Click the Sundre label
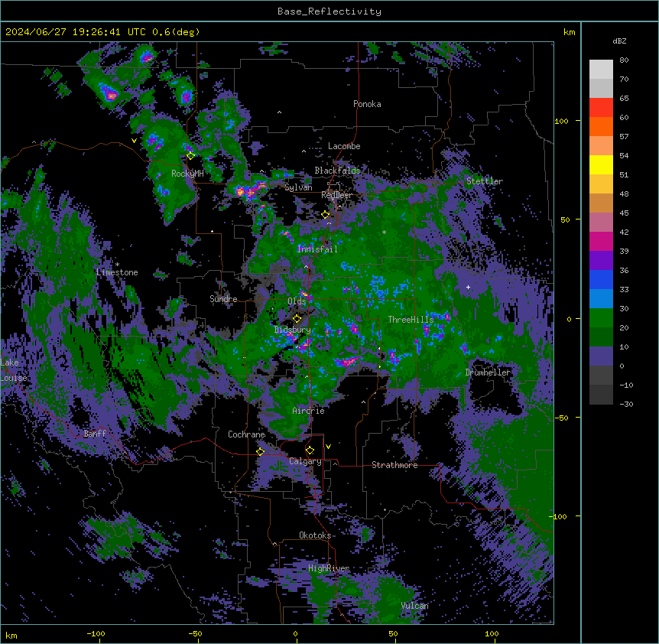Screen dimensions: 659x644 pyautogui.click(x=223, y=299)
